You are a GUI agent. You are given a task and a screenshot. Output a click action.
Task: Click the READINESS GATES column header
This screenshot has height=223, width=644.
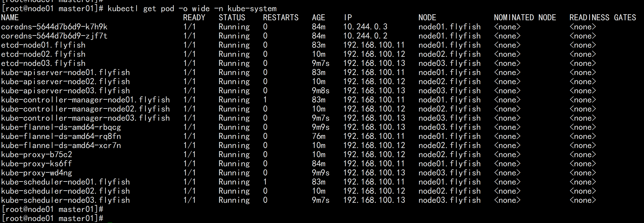tap(603, 18)
